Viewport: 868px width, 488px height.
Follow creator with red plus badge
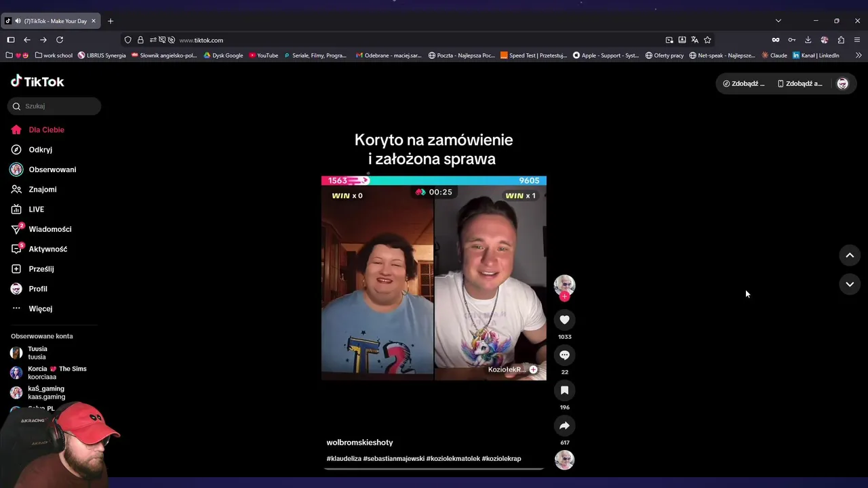tap(564, 296)
